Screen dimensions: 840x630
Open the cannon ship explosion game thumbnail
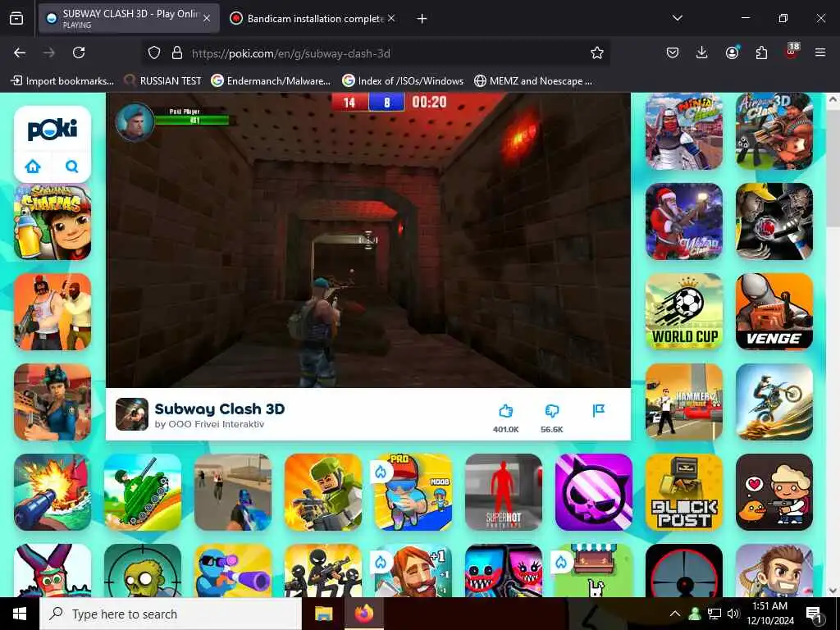(52, 492)
